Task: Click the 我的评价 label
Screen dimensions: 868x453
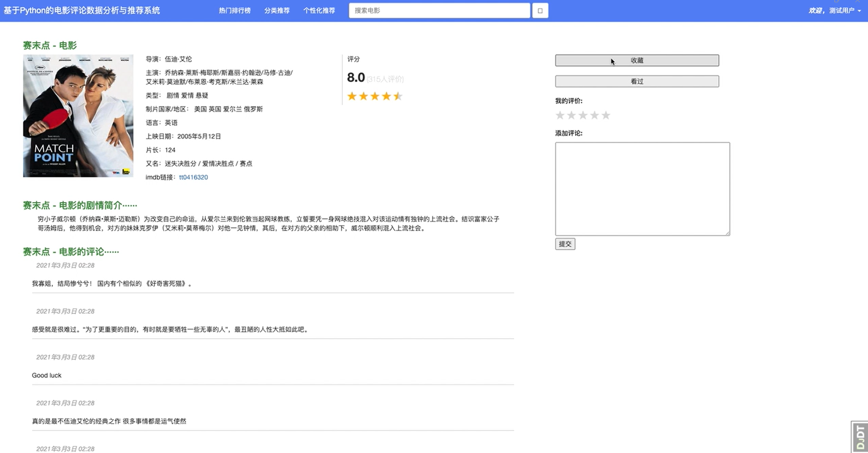Action: 569,101
